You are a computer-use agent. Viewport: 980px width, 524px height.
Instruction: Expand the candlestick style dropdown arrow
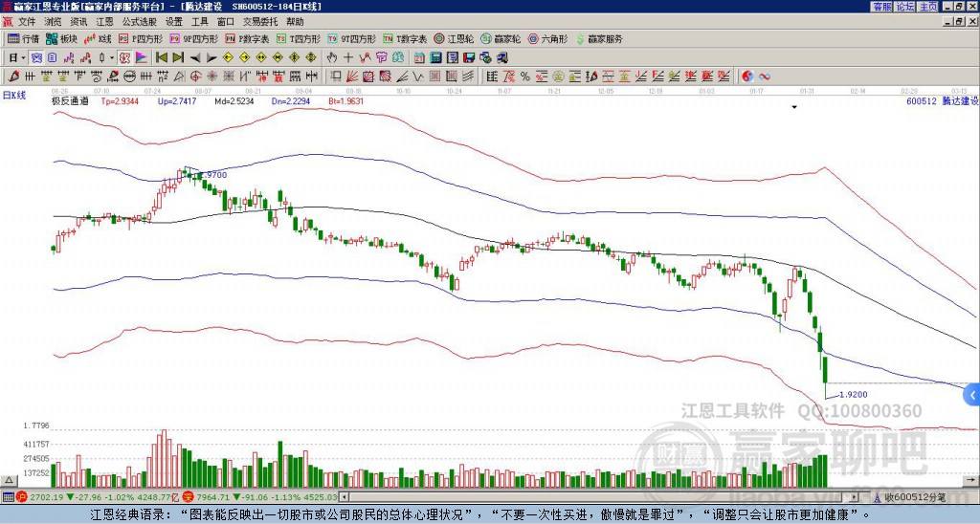point(112,58)
